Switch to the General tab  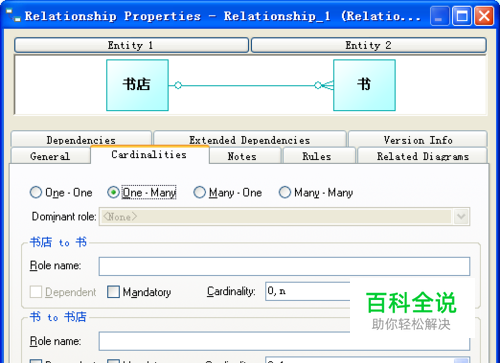(50, 156)
